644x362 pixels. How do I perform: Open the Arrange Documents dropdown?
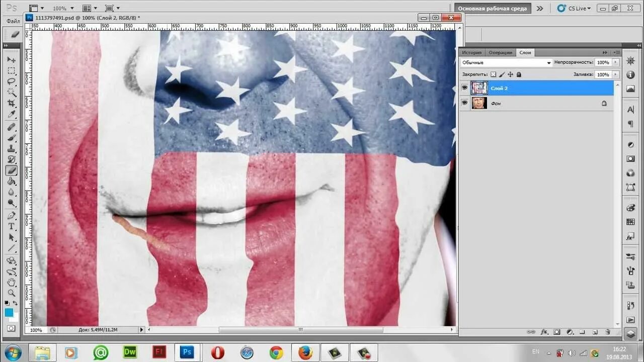pyautogui.click(x=90, y=8)
